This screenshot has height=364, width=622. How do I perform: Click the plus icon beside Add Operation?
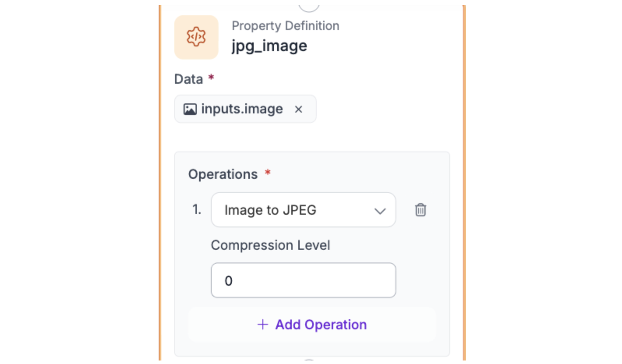point(263,324)
